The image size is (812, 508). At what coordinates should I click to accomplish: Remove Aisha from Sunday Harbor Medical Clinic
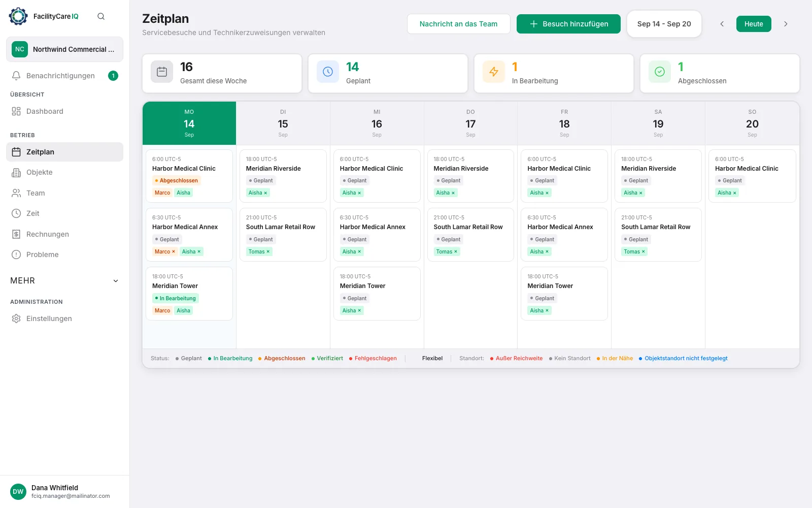pos(734,193)
